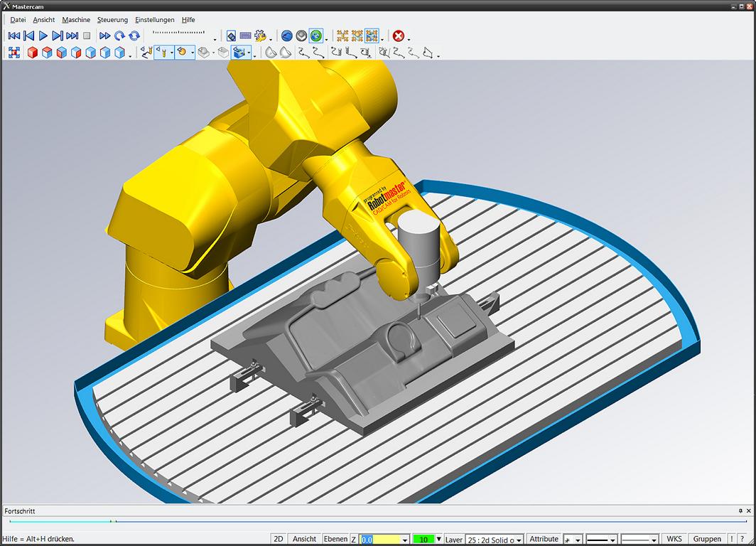Viewport: 756px width, 546px height.
Task: Click the second orange puzzle grid icon
Action: pos(357,36)
